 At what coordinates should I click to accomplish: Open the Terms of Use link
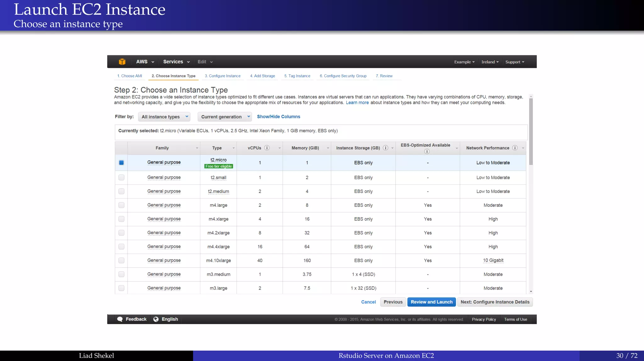tap(515, 319)
